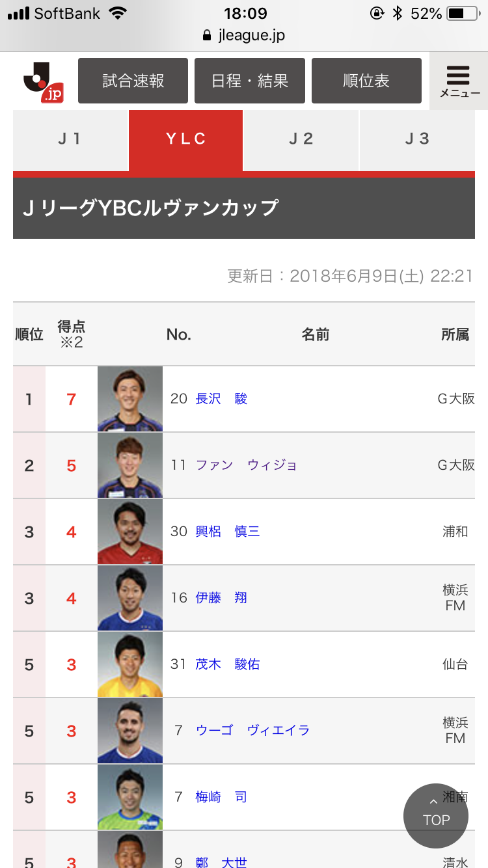Open player link 興梠 慎三

click(x=228, y=532)
